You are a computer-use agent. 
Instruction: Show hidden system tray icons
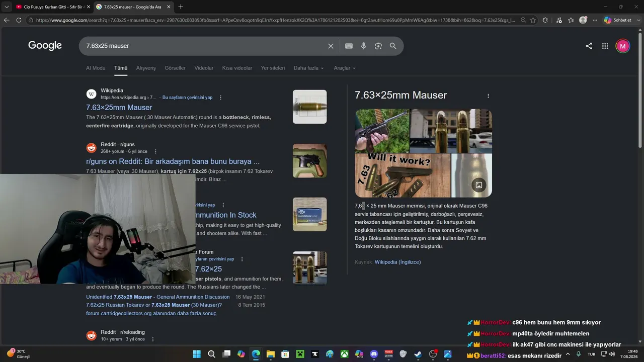(x=568, y=354)
